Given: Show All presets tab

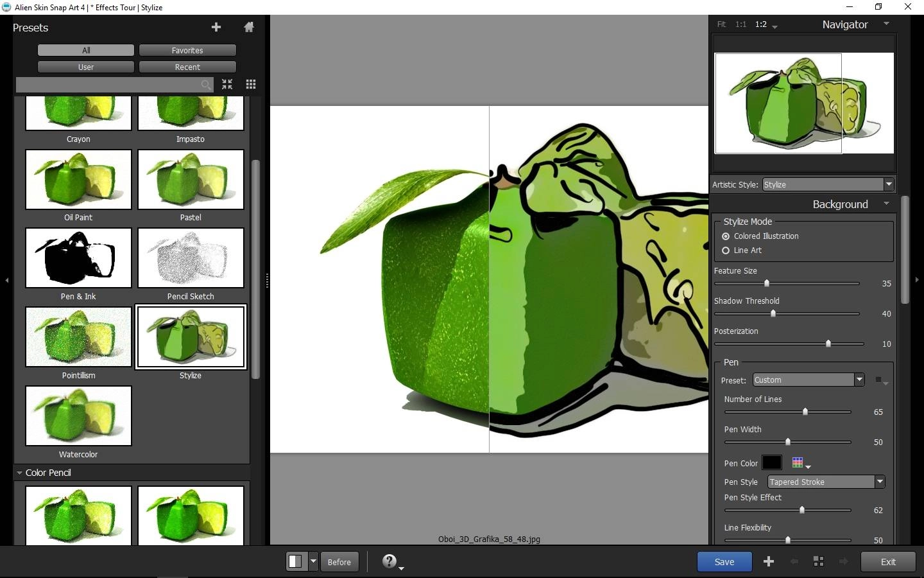Looking at the screenshot, I should pyautogui.click(x=86, y=50).
